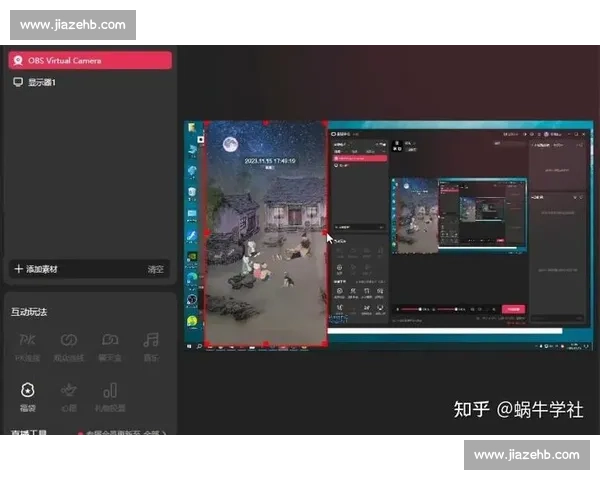Click the speaker volume slider in preview
Viewport: 600px width, 480px height.
(447, 309)
